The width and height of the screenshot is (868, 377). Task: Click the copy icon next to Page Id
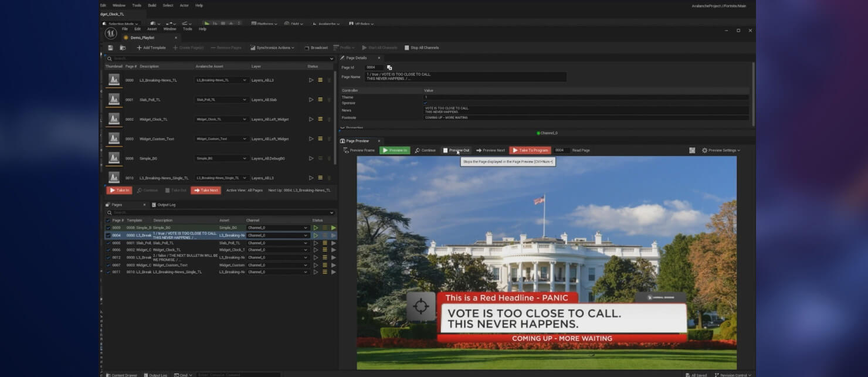click(x=389, y=67)
